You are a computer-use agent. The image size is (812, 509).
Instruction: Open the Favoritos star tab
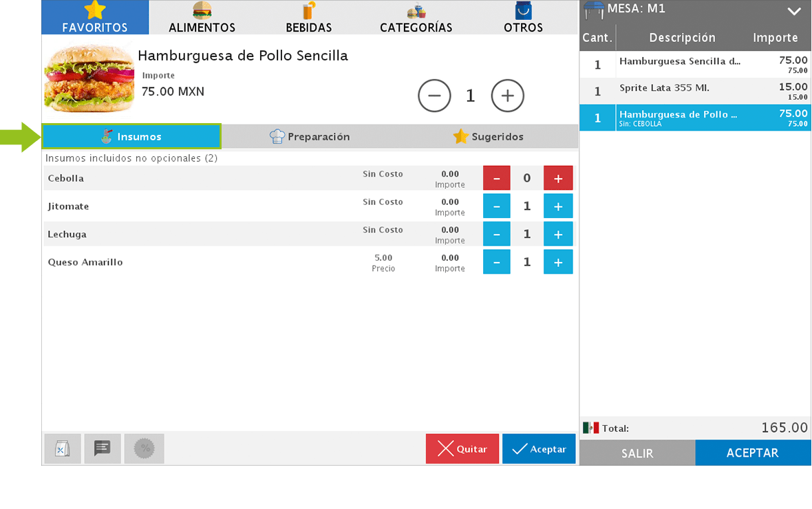pyautogui.click(x=95, y=18)
